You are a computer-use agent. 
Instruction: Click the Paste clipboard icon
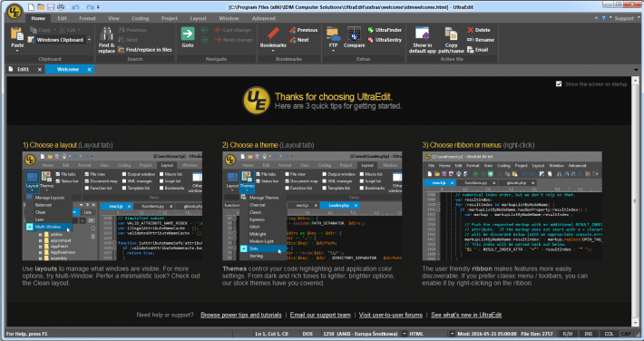(17, 36)
